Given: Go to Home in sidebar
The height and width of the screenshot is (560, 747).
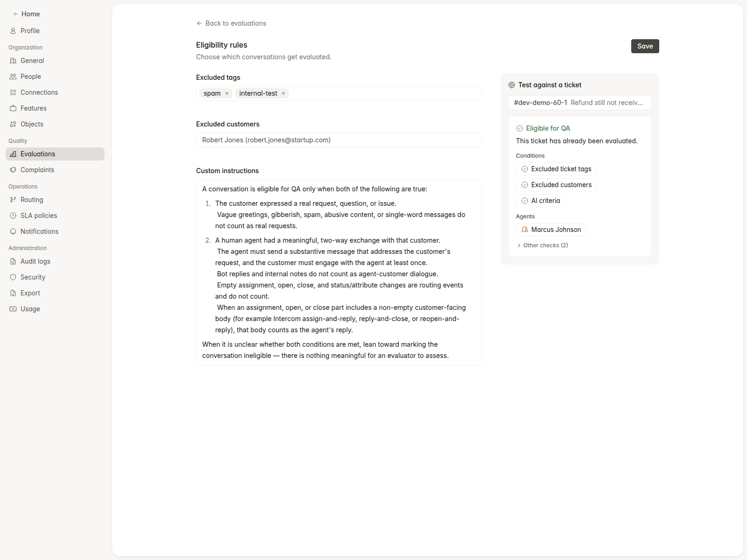Looking at the screenshot, I should click(x=27, y=14).
